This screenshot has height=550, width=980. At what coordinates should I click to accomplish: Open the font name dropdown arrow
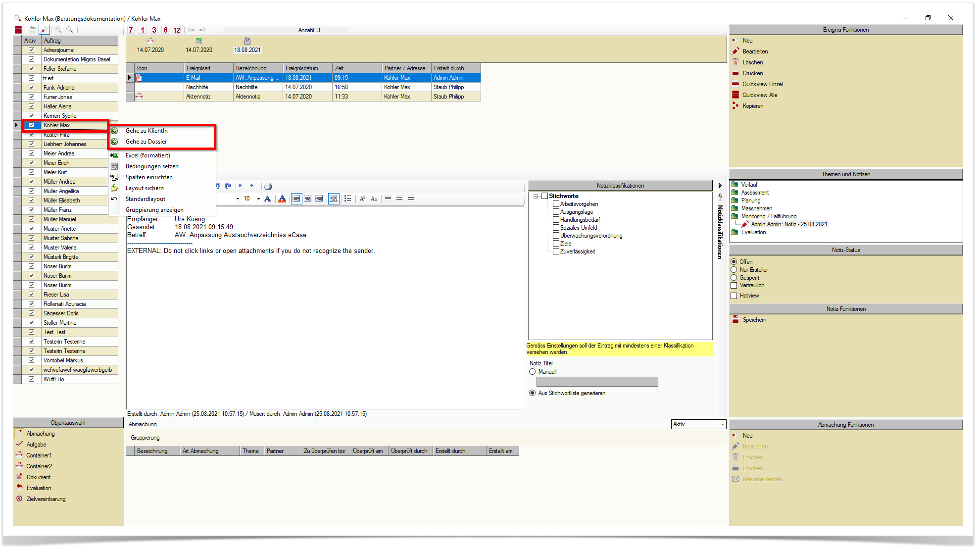[238, 199]
